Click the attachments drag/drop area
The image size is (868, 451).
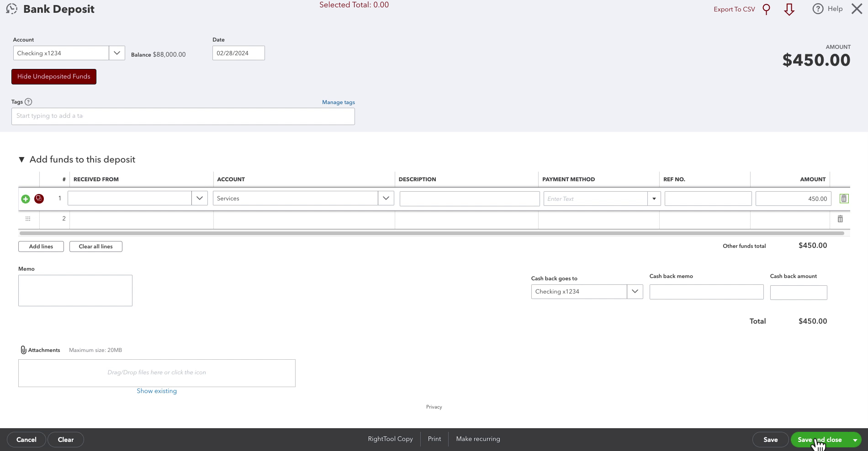[x=157, y=373]
